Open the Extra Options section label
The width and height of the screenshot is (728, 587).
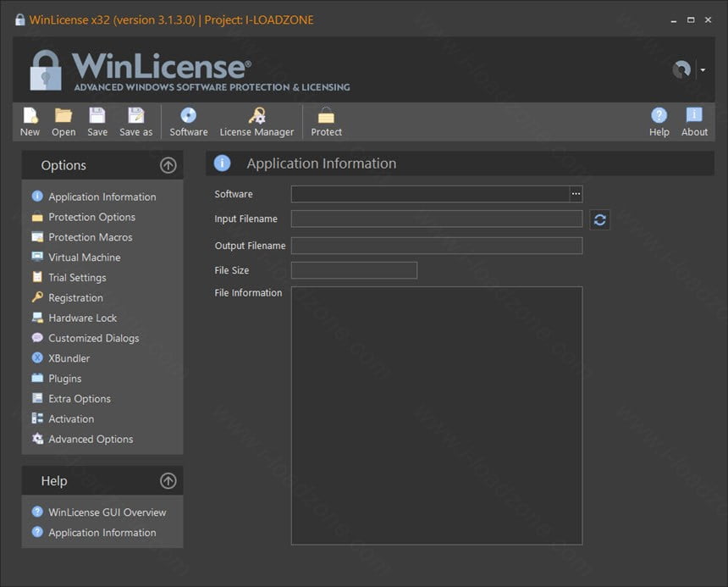(x=80, y=399)
